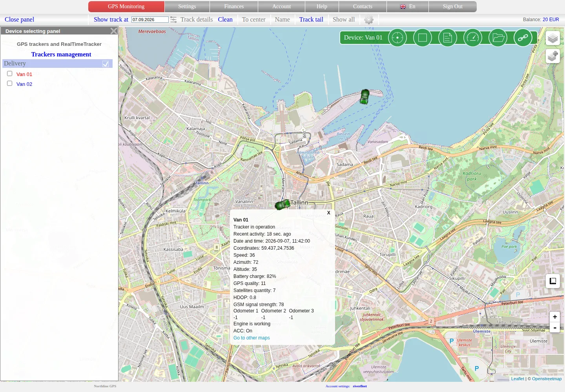Click the Balance 20 EUR value
565x392 pixels.
pos(551,20)
